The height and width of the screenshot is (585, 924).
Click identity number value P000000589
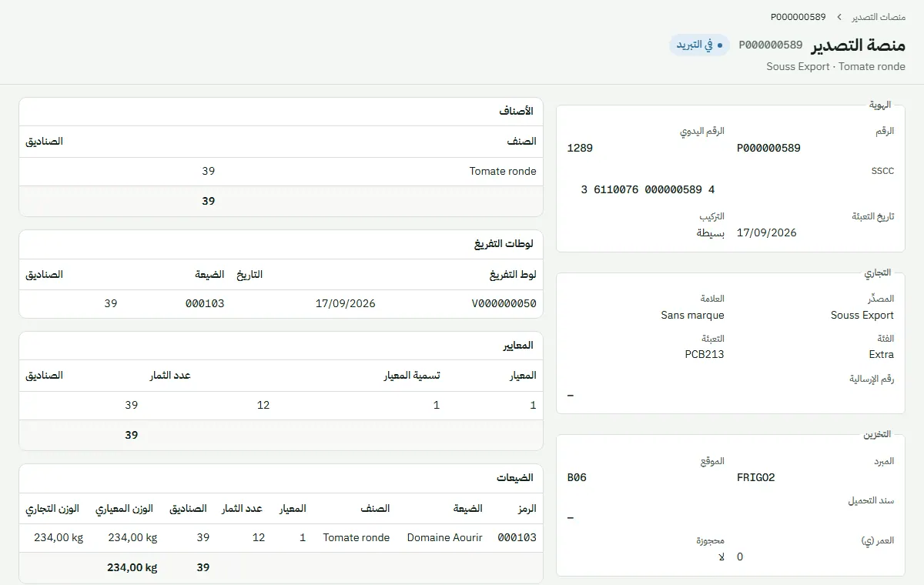768,148
